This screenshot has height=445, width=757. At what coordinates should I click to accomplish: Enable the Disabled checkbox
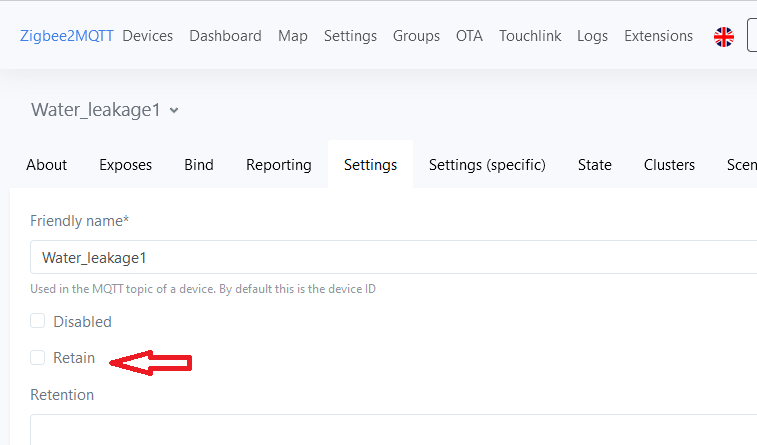point(38,321)
